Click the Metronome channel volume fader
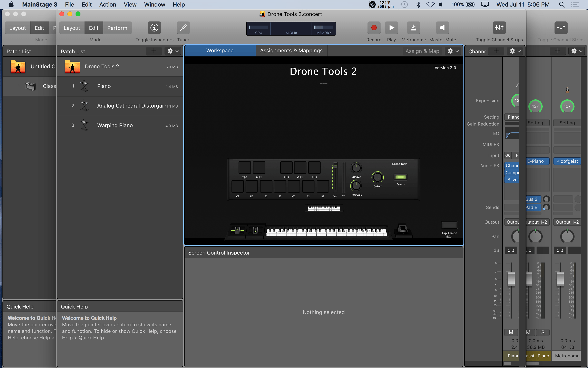Viewport: 588px width, 368px height. [x=560, y=279]
